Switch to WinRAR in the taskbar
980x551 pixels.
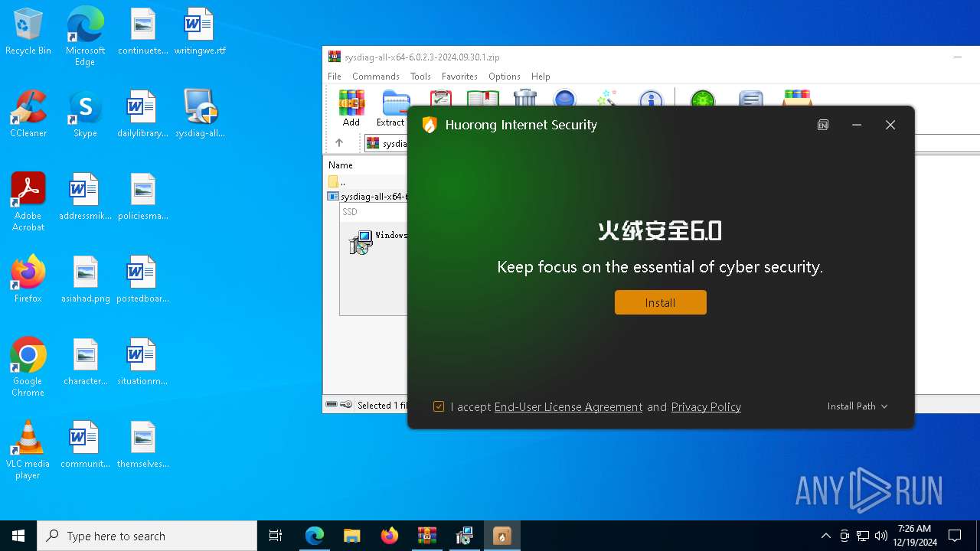click(x=426, y=536)
